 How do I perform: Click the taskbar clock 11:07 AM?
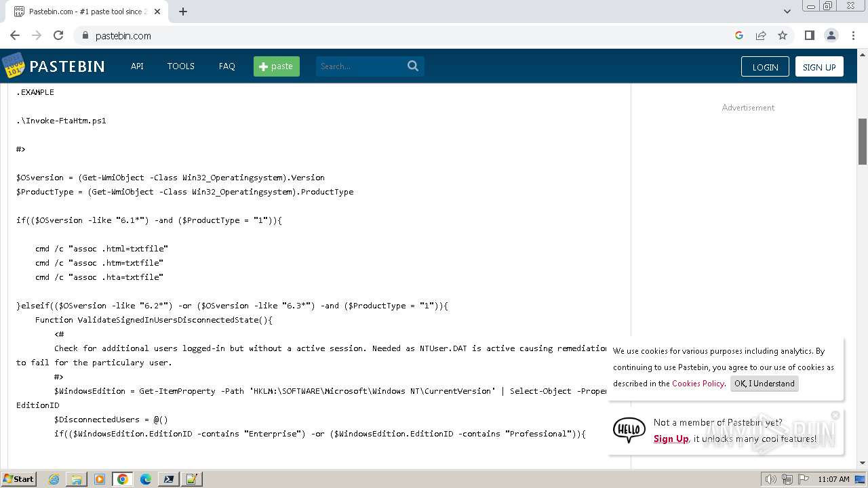tap(833, 479)
